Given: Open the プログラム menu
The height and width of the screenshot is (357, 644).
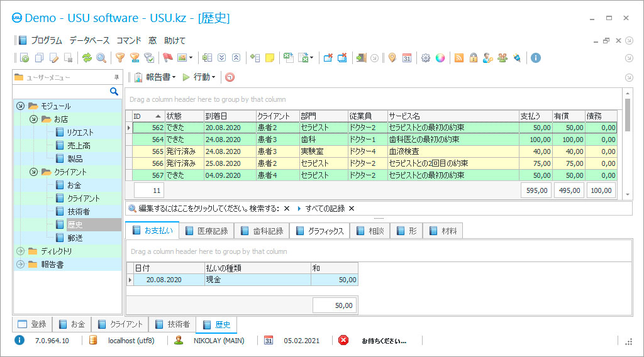Looking at the screenshot, I should [47, 40].
